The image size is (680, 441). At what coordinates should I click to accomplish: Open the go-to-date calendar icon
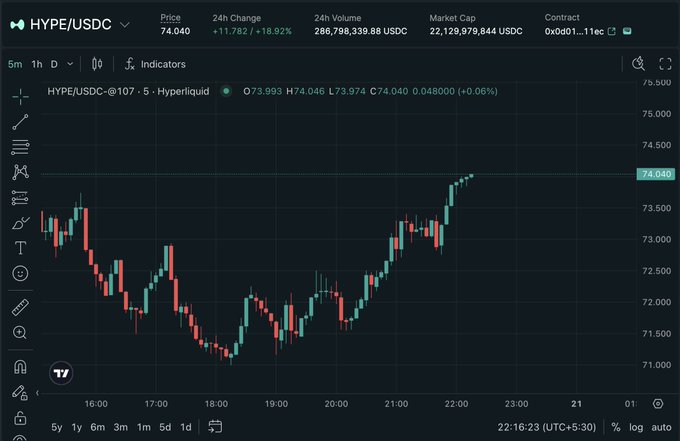(215, 427)
